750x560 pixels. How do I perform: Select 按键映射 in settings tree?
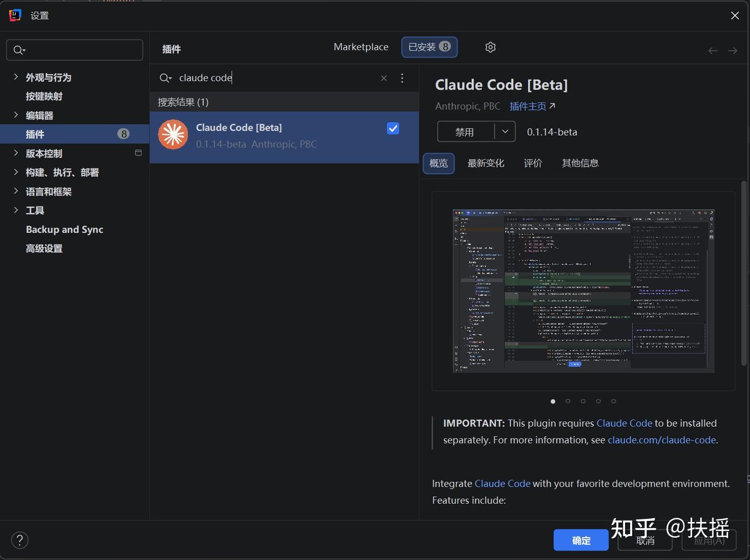click(44, 96)
